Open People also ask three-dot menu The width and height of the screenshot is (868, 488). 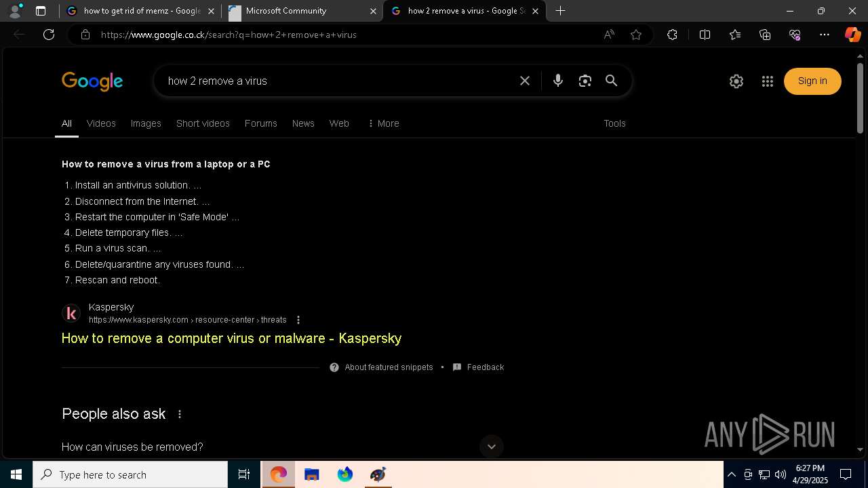(180, 414)
